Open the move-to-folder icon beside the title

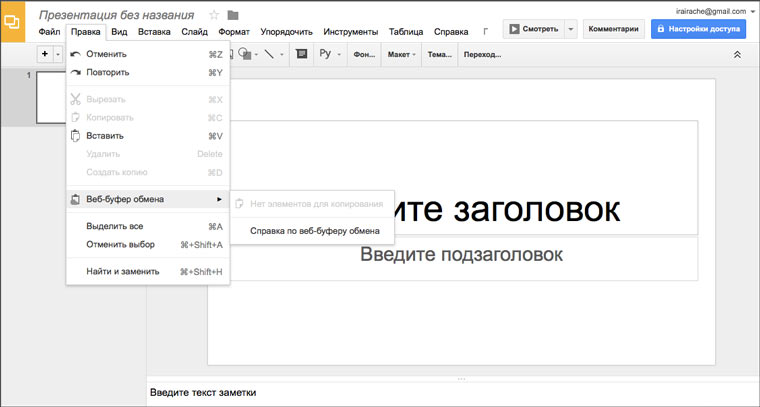(233, 15)
